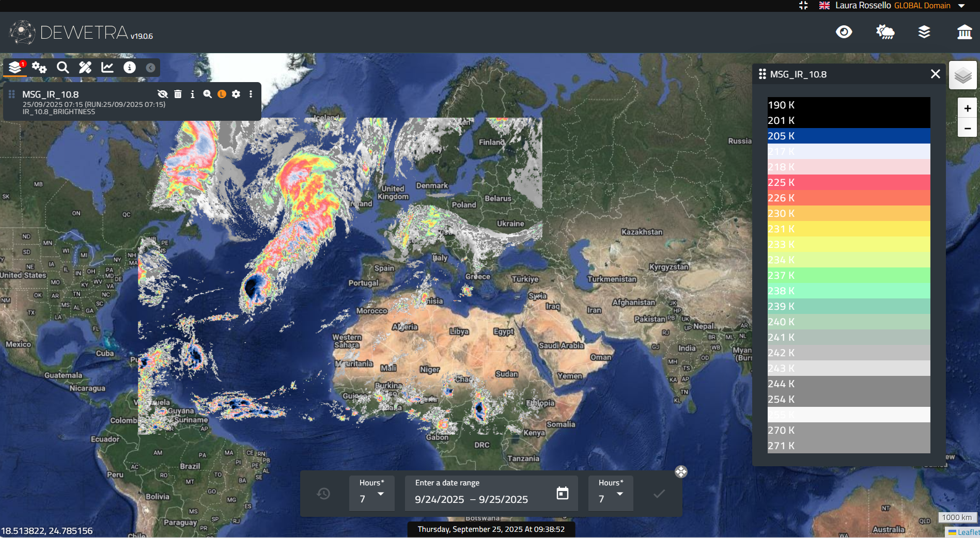Toggle the orange legend button for MSG_IR_10.8
980x538 pixels.
pos(222,94)
